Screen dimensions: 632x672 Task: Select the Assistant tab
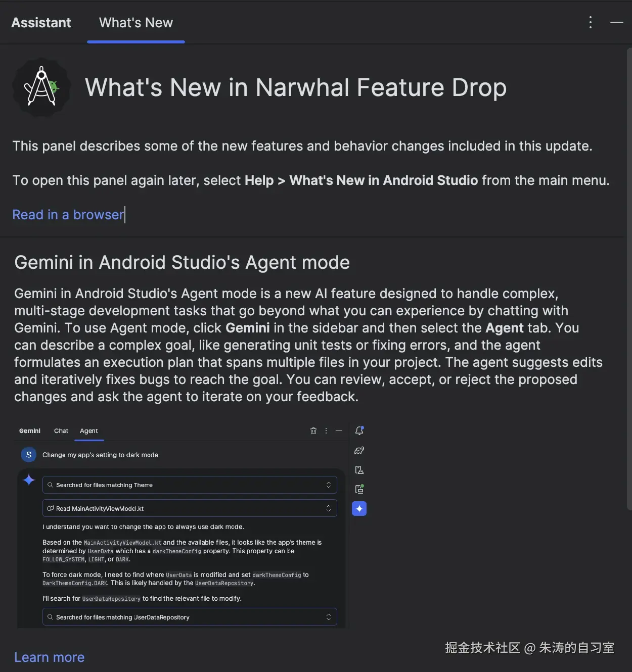click(41, 23)
